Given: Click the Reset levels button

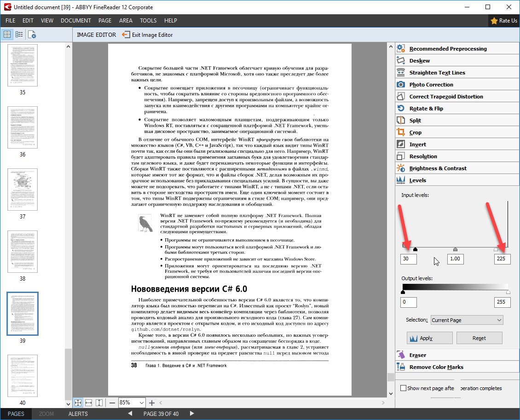Looking at the screenshot, I should [x=479, y=338].
